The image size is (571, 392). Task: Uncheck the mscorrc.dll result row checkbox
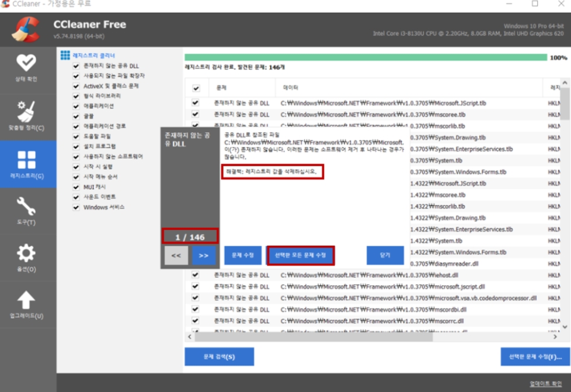click(x=196, y=321)
